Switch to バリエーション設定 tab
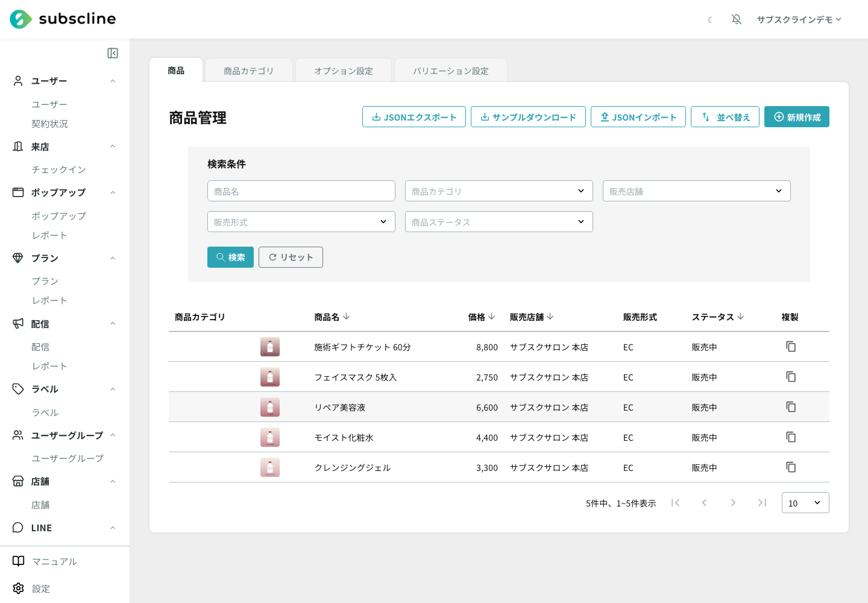Viewport: 868px width, 603px height. tap(451, 71)
